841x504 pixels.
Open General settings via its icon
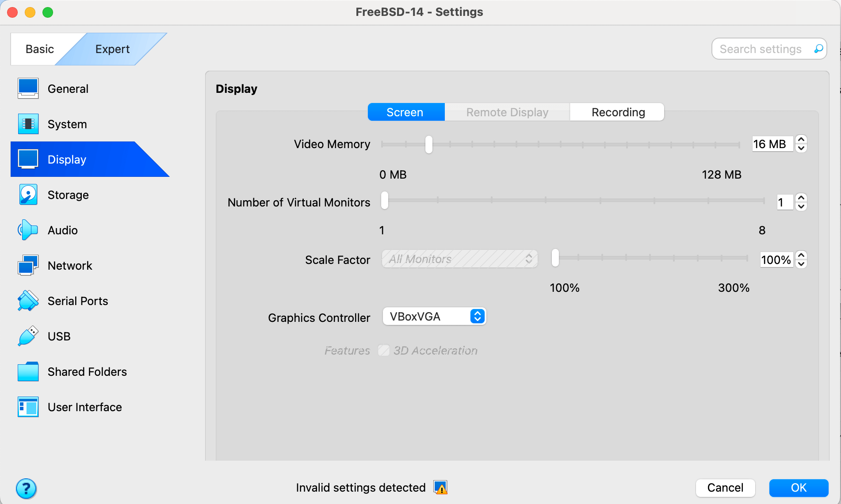[27, 88]
